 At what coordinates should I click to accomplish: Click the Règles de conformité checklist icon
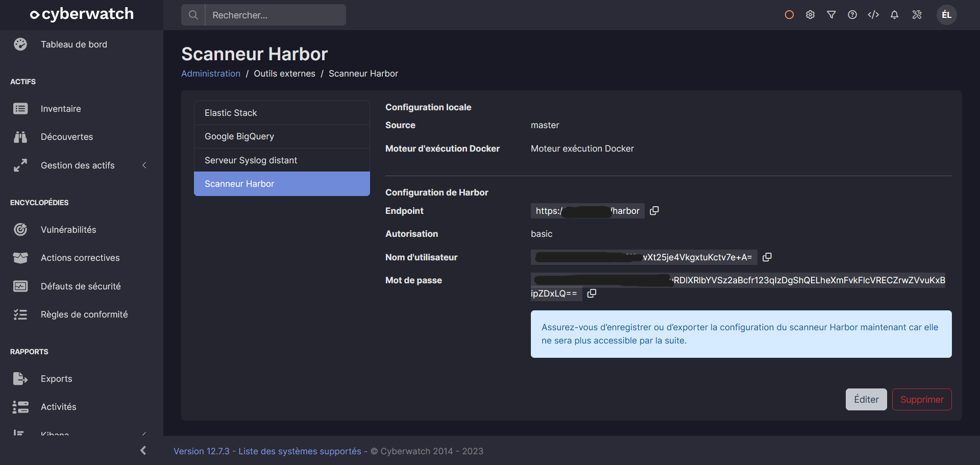[x=20, y=314]
